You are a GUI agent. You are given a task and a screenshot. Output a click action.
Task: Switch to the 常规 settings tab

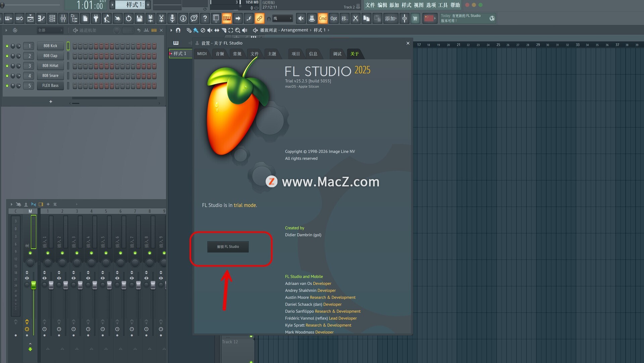pyautogui.click(x=237, y=54)
